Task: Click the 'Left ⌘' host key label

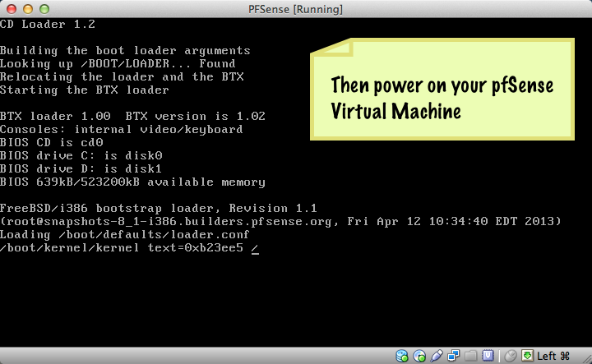Action: coord(553,356)
